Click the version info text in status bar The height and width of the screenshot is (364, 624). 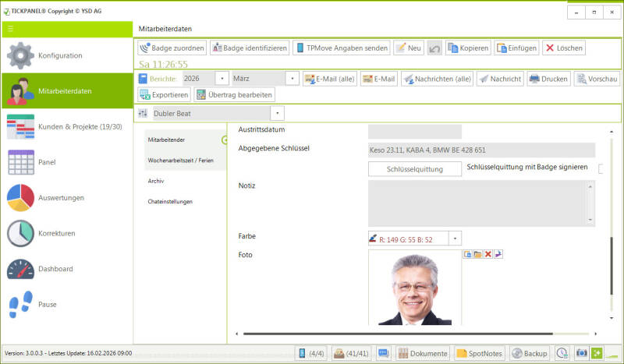tap(68, 353)
